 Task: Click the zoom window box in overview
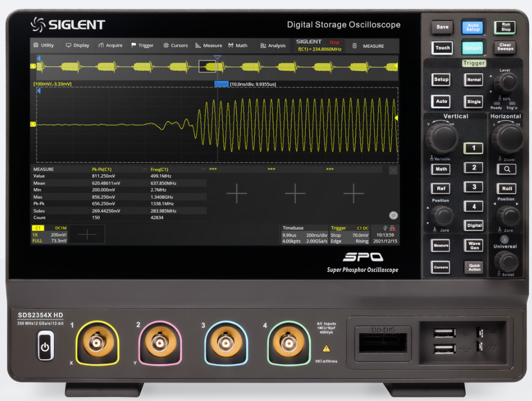pos(207,66)
